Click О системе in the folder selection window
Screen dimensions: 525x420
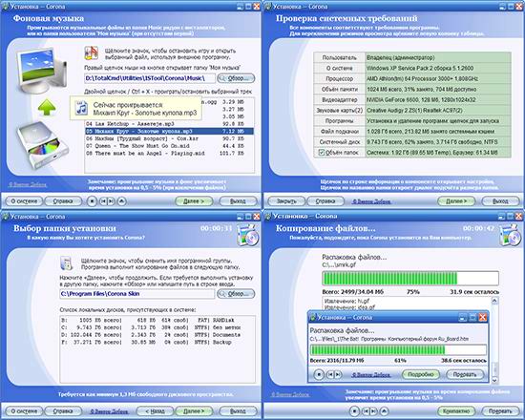pos(24,411)
